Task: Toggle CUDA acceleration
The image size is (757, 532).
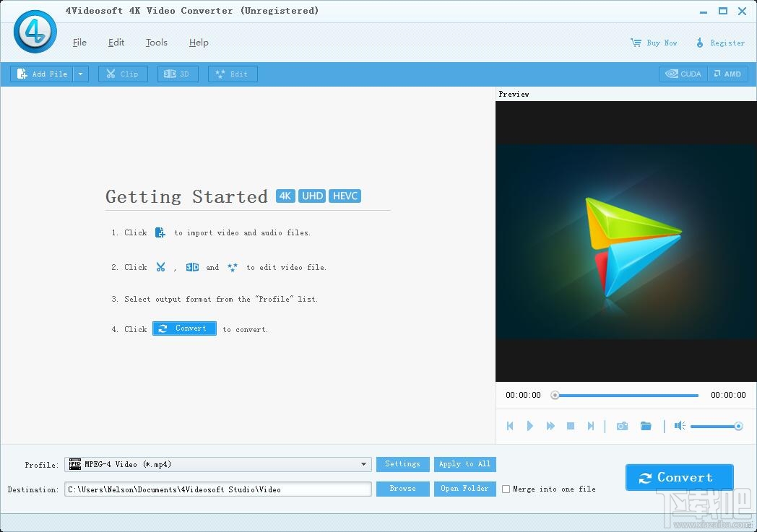Action: [683, 74]
